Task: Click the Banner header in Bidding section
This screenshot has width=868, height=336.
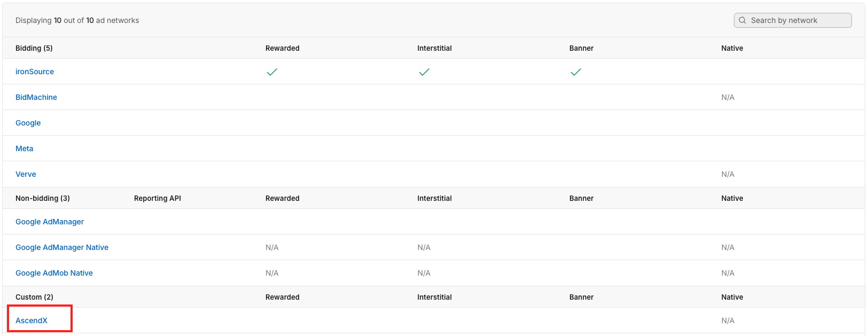Action: pos(582,48)
